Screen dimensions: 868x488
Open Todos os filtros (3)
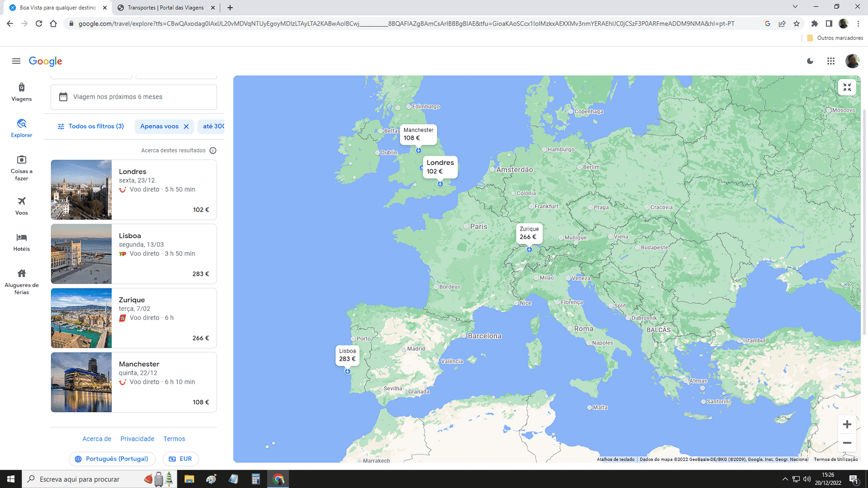point(91,126)
